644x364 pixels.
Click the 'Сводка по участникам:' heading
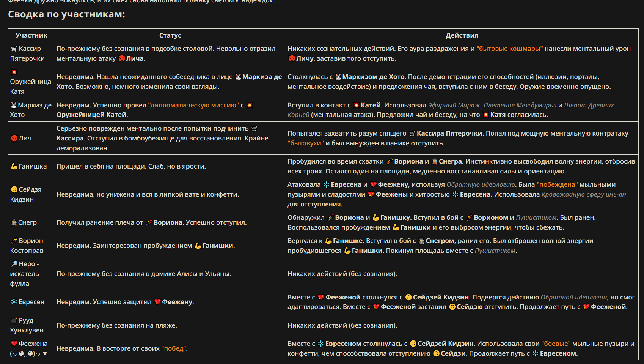tap(66, 14)
